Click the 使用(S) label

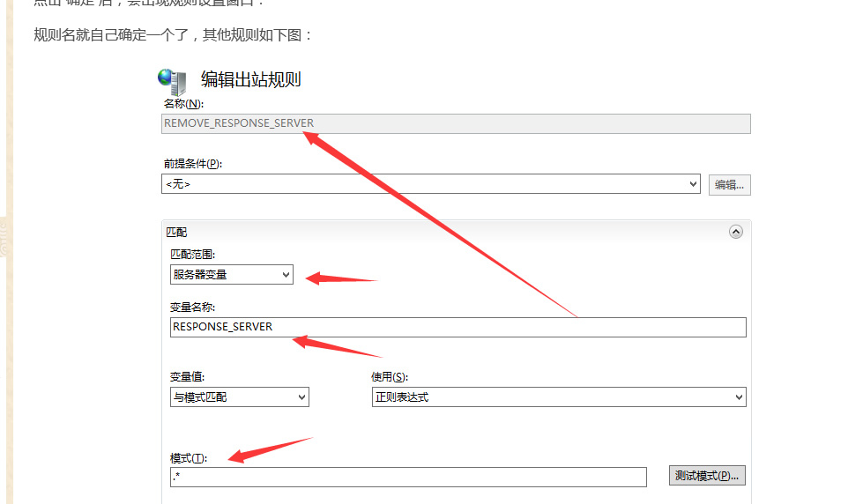(x=390, y=377)
